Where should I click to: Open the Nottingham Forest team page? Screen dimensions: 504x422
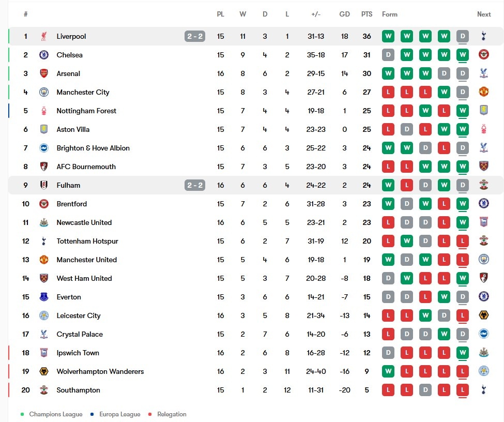tap(86, 111)
